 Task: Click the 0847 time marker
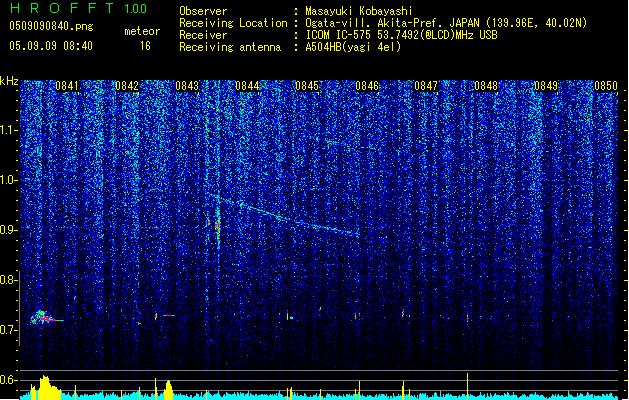[x=426, y=86]
